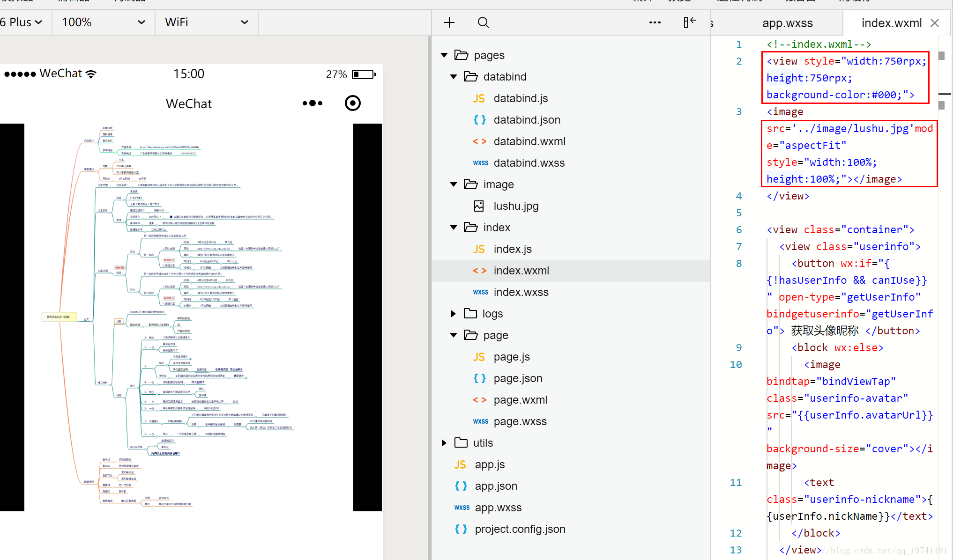Click the '<!--index.wxml-->' comment line
The width and height of the screenshot is (953, 560).
(819, 44)
